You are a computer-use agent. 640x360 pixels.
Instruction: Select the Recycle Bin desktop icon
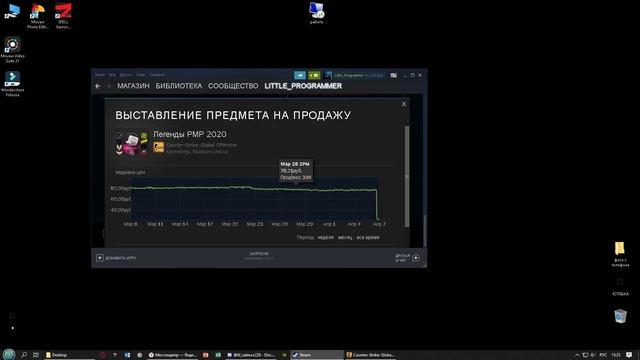[620, 317]
